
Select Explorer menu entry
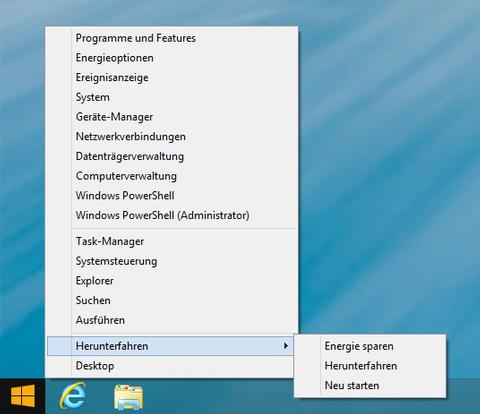pos(171,280)
